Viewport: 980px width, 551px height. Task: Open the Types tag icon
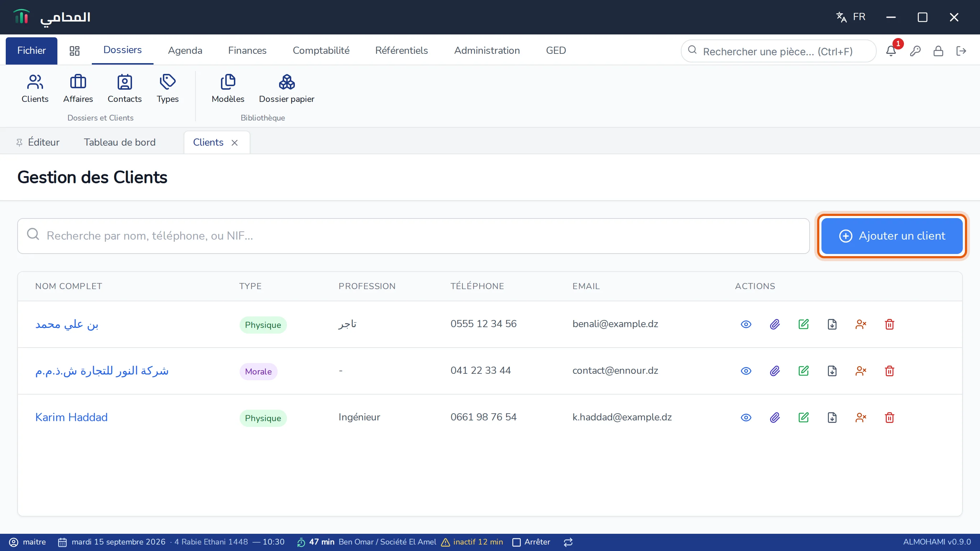tap(168, 89)
